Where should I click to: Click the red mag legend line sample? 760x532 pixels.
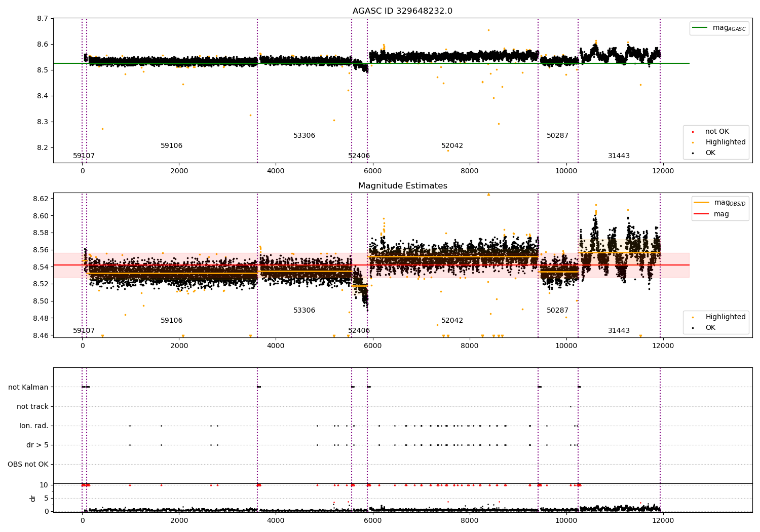[701, 214]
